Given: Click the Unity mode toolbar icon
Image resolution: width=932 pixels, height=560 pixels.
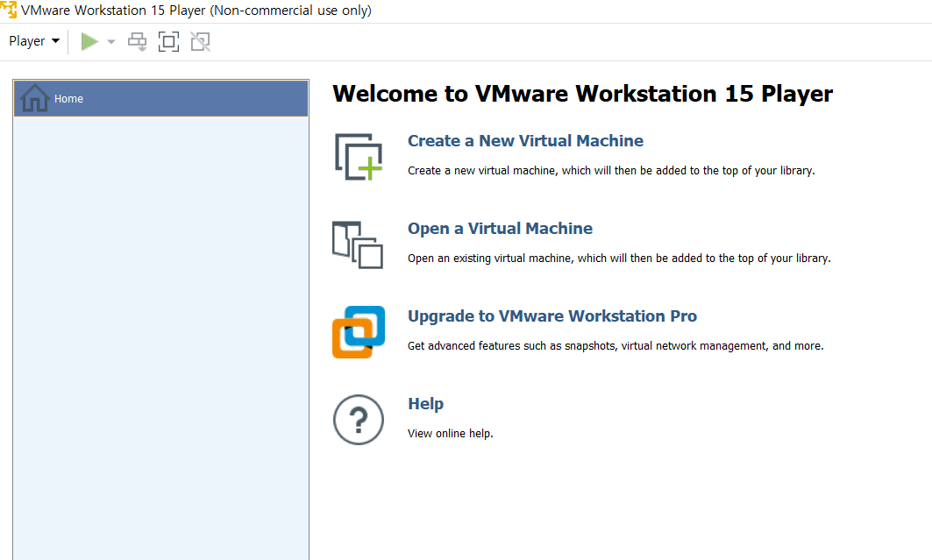Looking at the screenshot, I should point(200,41).
